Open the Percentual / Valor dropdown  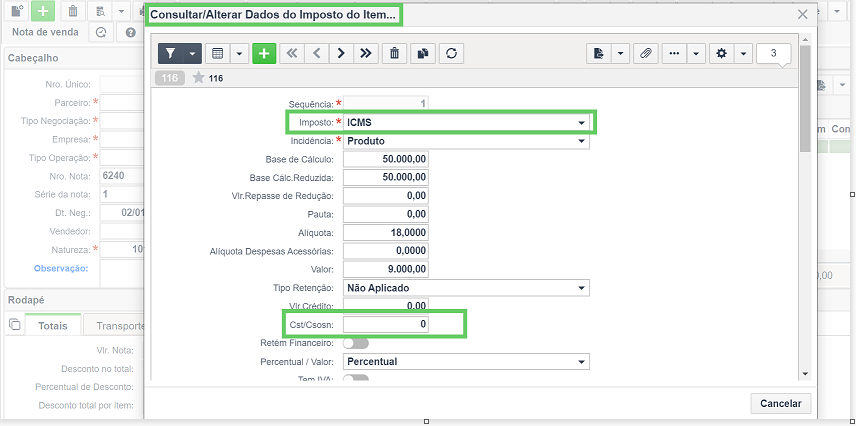point(466,362)
